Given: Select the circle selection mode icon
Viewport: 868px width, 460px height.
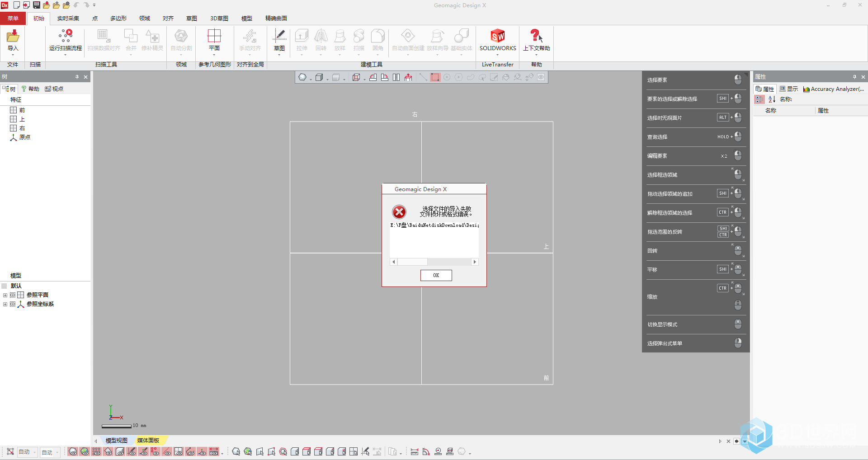Looking at the screenshot, I should (x=447, y=77).
